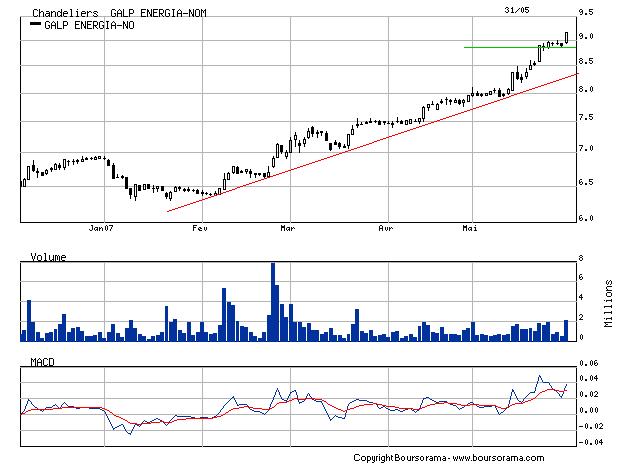Click the legend entry 'GALP ENERGIA-NO'

click(89, 25)
